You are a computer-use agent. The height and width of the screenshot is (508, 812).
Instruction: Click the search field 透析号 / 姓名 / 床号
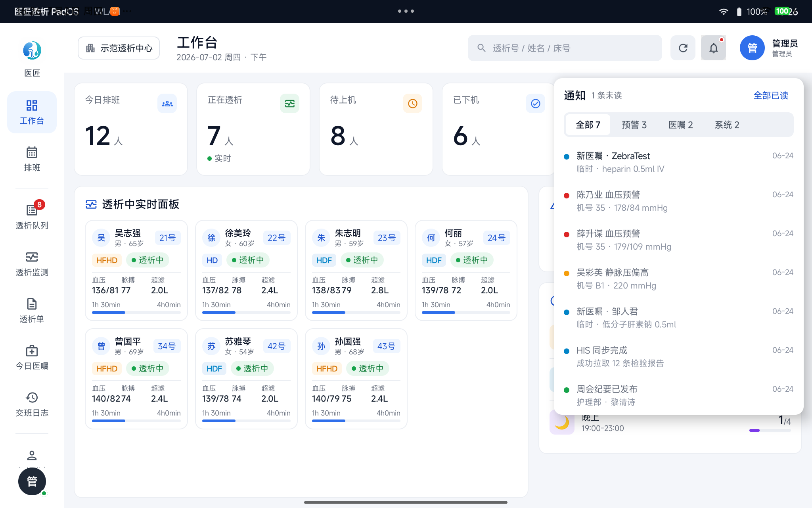tap(565, 48)
